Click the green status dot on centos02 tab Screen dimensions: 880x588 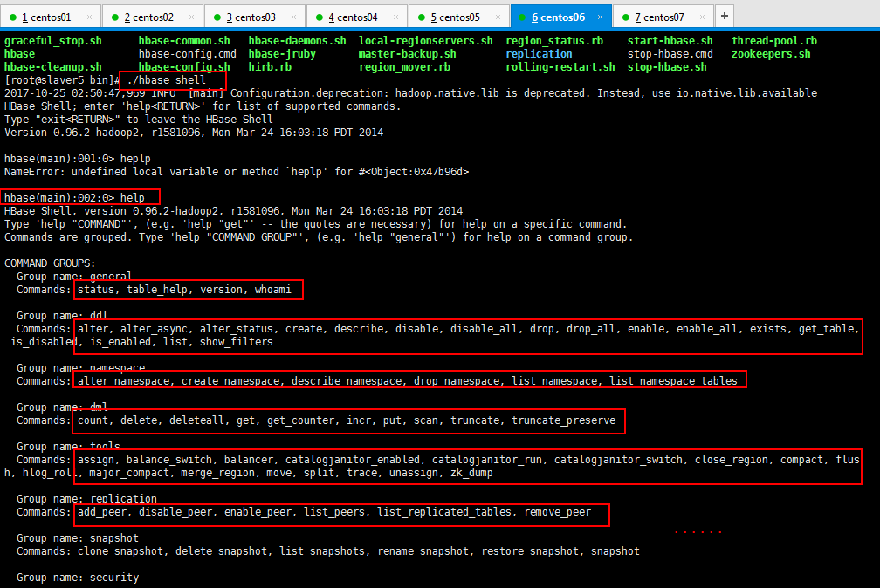pos(115,17)
